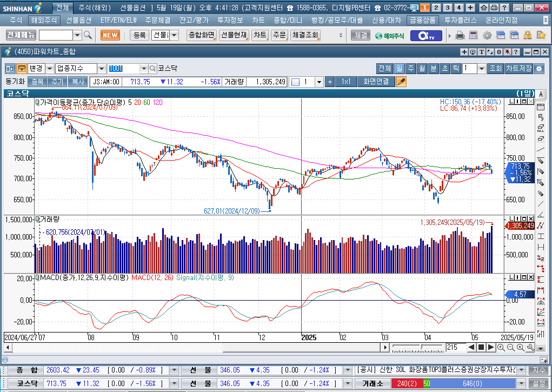Viewport: 552px width, 392px height.
Task: Toggle 종목 synchronization button
Action: pos(37,82)
